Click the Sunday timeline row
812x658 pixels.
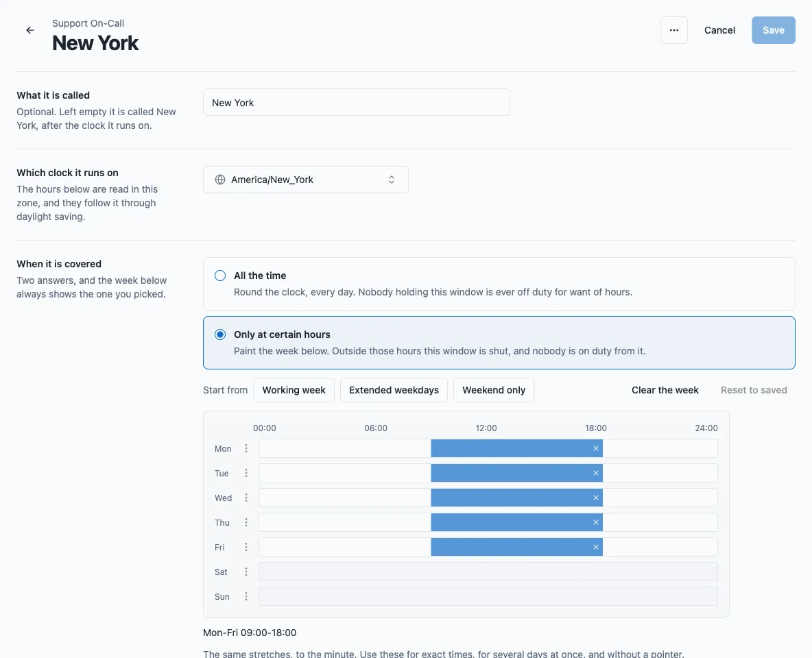point(488,596)
